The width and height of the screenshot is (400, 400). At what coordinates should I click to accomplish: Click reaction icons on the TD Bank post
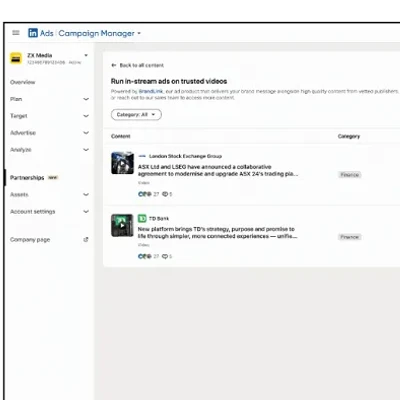145,256
